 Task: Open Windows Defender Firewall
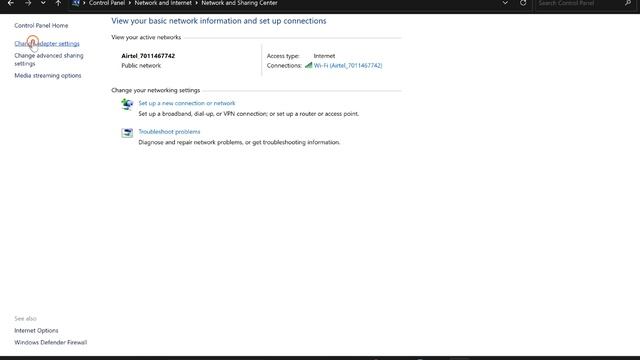click(x=51, y=342)
